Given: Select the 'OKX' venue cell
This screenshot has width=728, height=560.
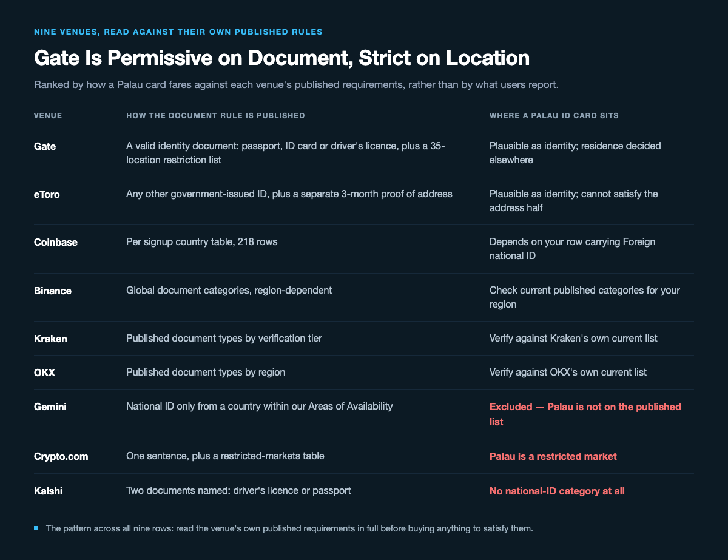Looking at the screenshot, I should click(x=44, y=373).
